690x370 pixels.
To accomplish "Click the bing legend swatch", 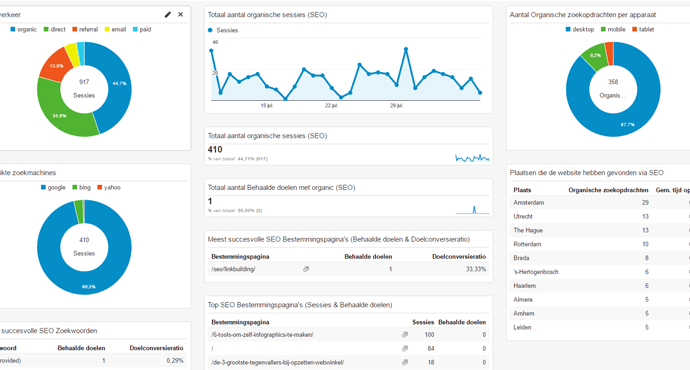I will (x=75, y=187).
